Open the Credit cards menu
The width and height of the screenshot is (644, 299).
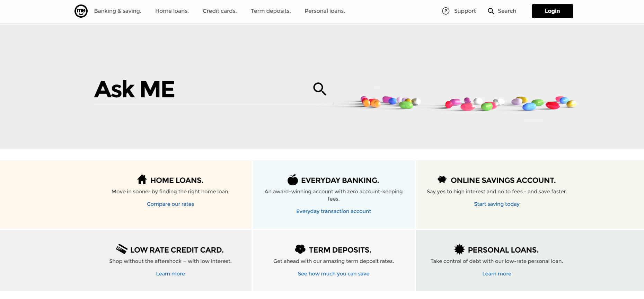[x=220, y=11]
